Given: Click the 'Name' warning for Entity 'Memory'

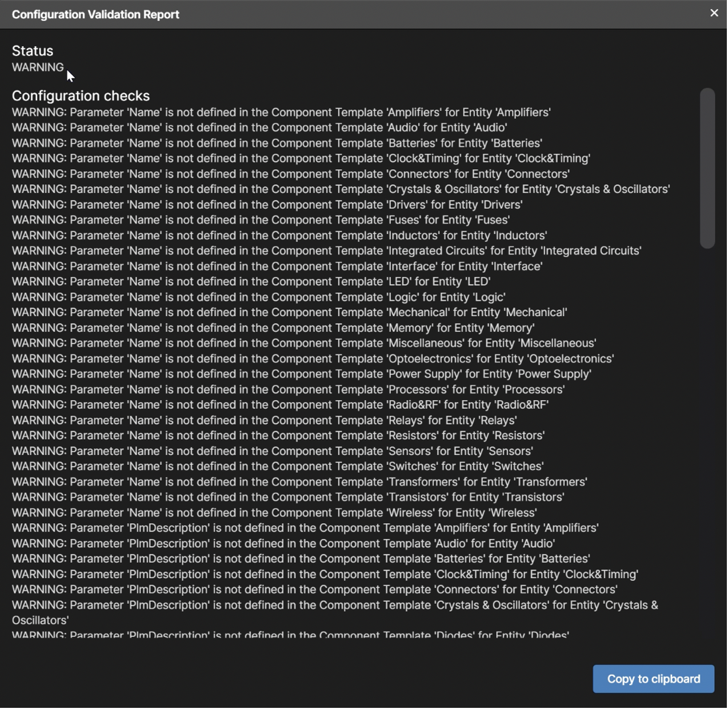Looking at the screenshot, I should (274, 328).
